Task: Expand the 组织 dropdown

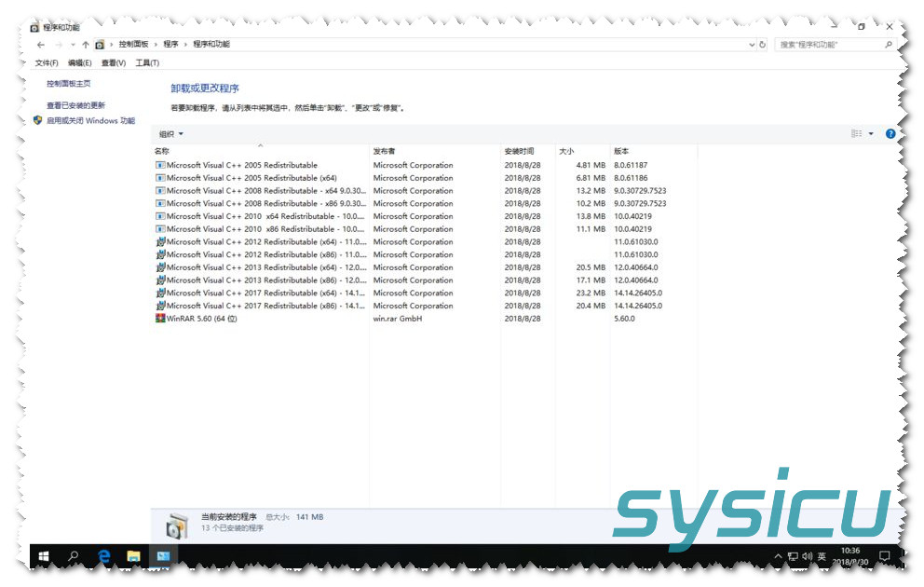Action: point(170,134)
